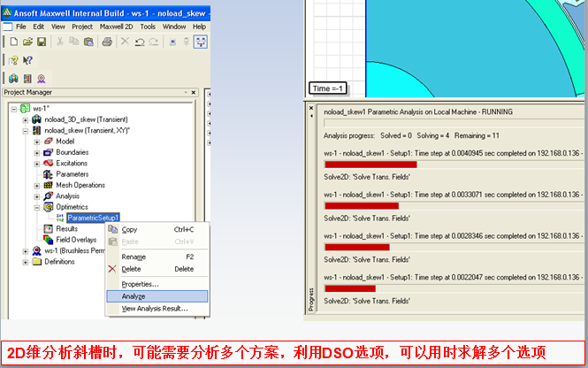This screenshot has height=368, width=588.
Task: Click the 0.0022047 sec progress bar
Action: (454, 288)
